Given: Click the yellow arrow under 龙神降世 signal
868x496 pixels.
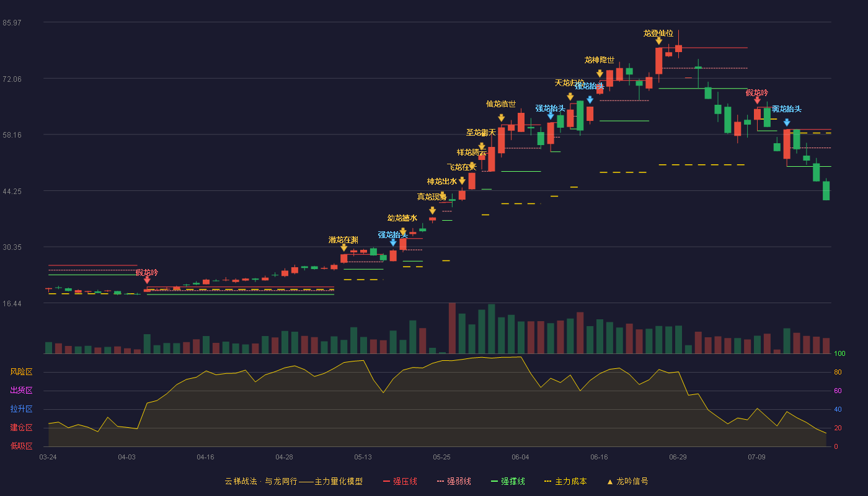Looking at the screenshot, I should tap(600, 74).
